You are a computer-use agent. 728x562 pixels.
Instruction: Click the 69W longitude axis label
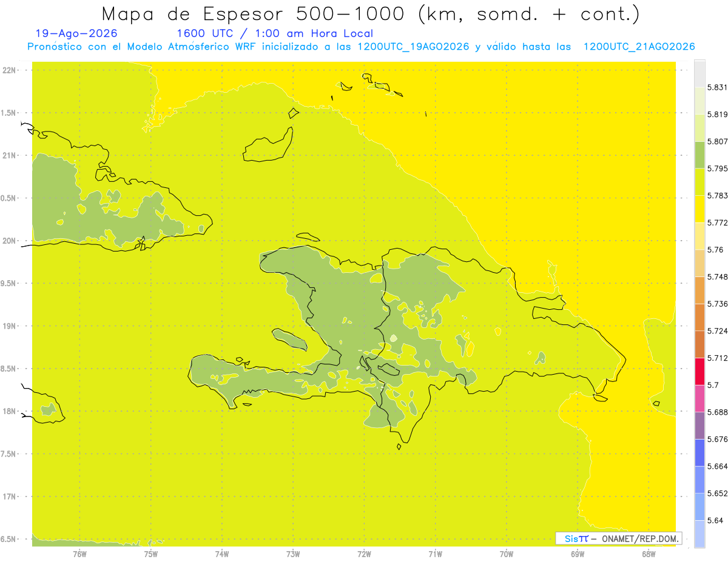(578, 554)
